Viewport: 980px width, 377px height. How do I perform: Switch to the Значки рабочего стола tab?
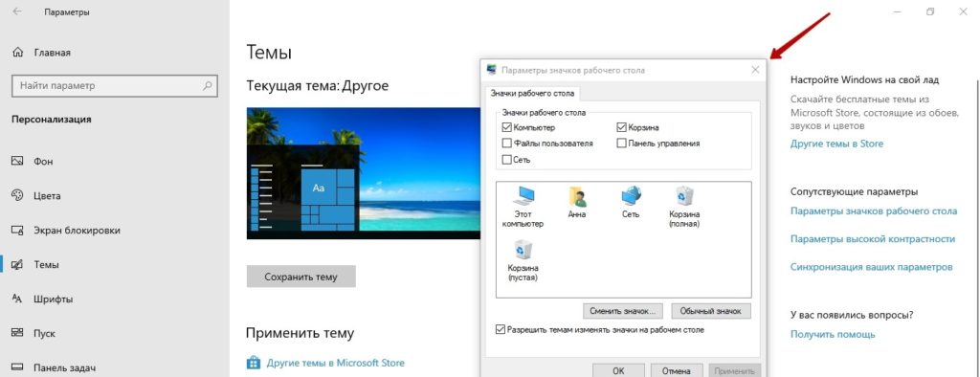[532, 94]
